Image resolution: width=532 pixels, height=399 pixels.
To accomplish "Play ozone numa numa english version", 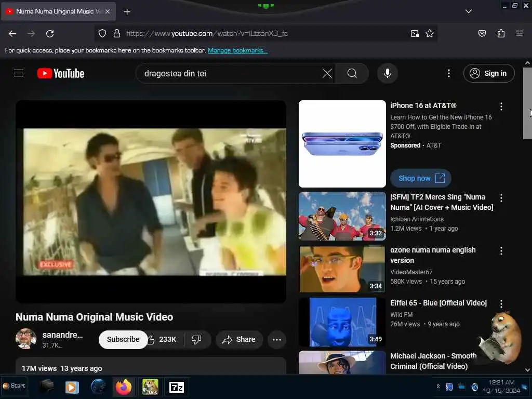I will (342, 269).
